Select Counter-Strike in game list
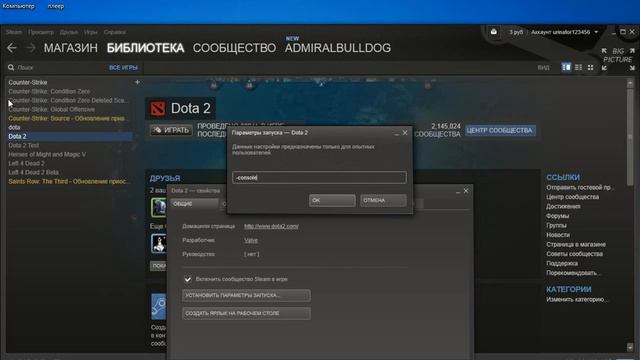 pyautogui.click(x=28, y=82)
